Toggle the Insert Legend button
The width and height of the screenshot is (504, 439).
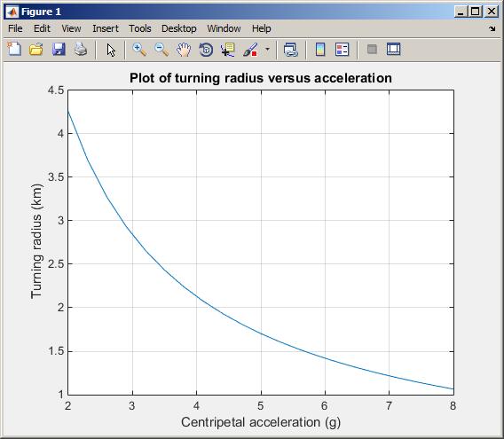(342, 50)
